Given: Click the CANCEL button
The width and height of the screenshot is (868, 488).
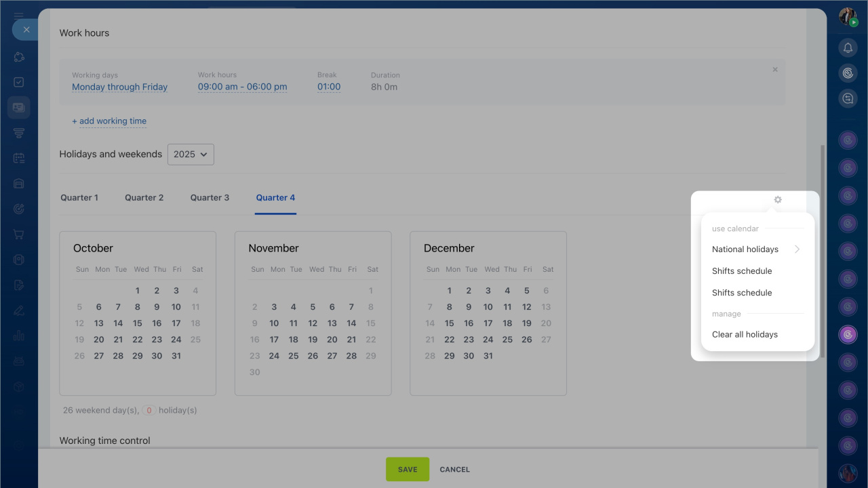Looking at the screenshot, I should [x=454, y=469].
